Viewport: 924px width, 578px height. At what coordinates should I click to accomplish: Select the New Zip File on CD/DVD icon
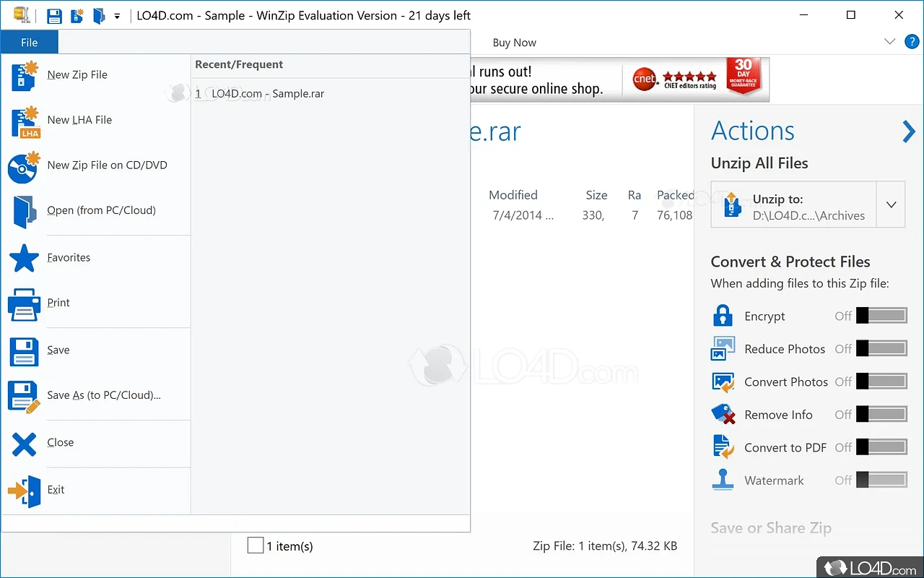[x=24, y=167]
